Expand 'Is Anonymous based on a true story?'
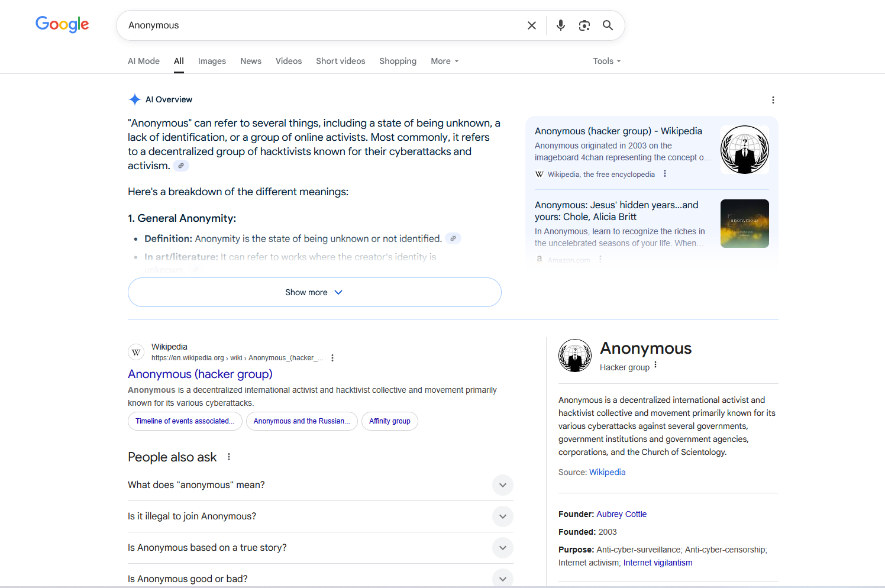This screenshot has width=885, height=588. click(x=320, y=548)
